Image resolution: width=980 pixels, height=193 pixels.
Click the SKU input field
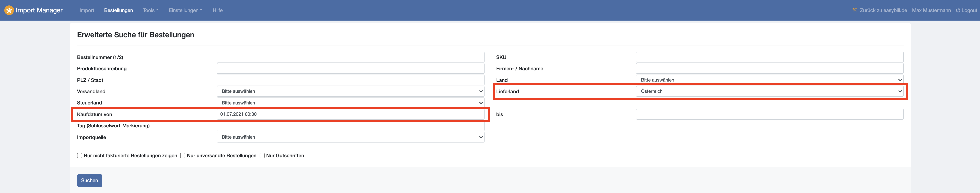tap(769, 57)
